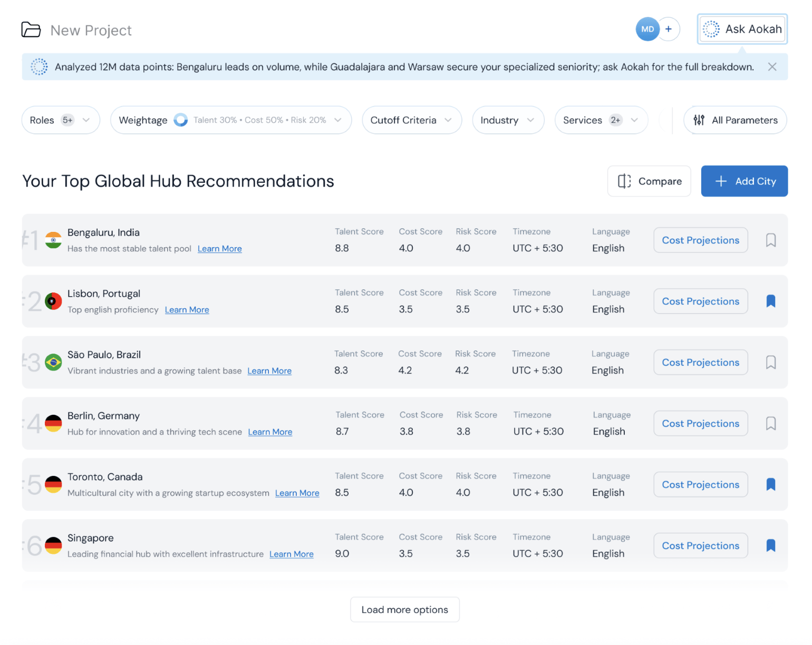Expand the Roles filter dropdown
This screenshot has height=645, width=812.
pyautogui.click(x=61, y=120)
